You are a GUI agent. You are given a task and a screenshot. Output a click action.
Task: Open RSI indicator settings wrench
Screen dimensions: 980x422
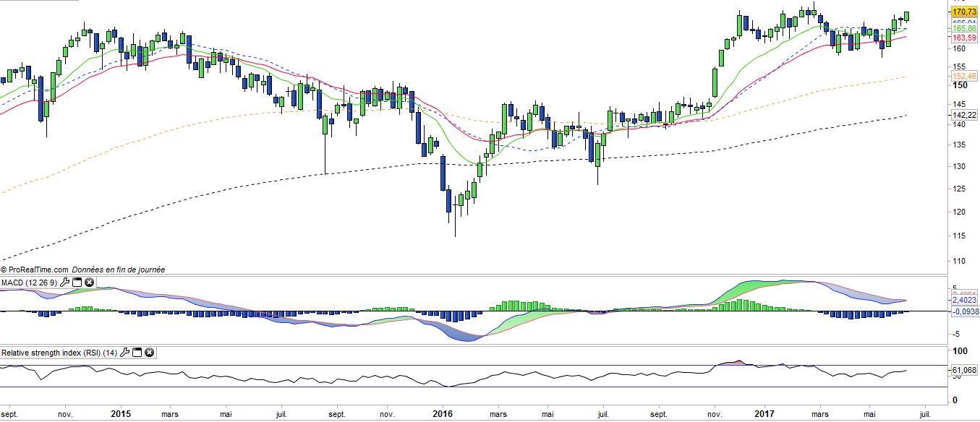124,353
